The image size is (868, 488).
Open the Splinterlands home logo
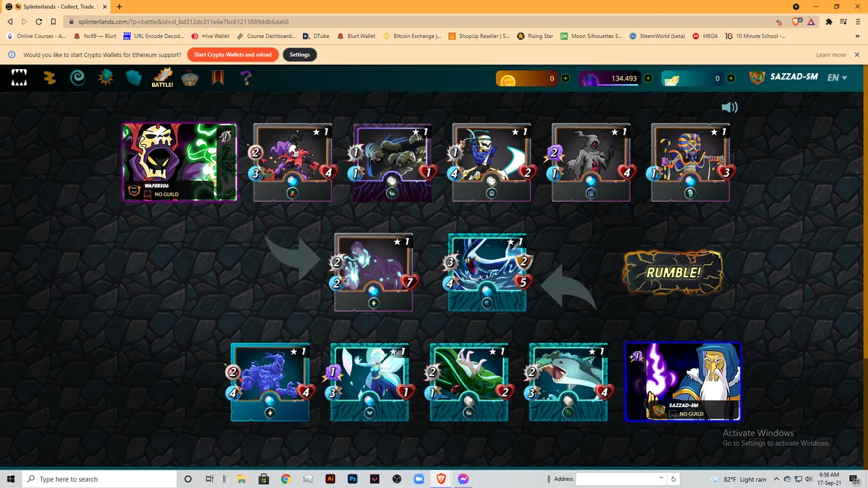pyautogui.click(x=19, y=78)
